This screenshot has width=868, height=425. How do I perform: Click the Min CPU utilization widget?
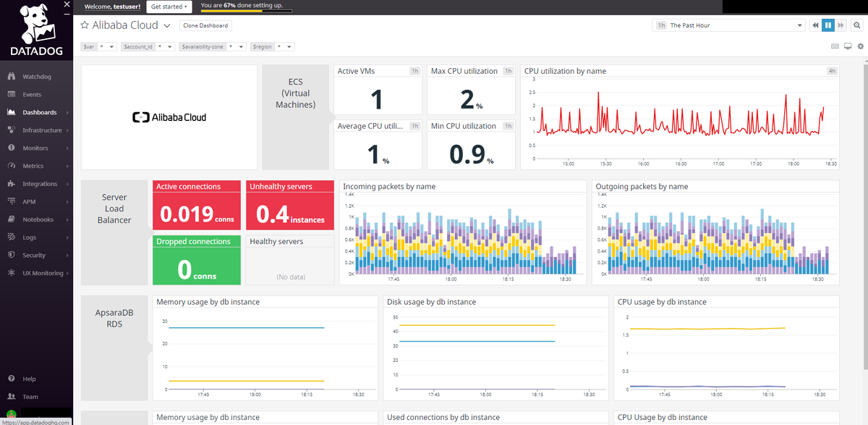[x=471, y=144]
